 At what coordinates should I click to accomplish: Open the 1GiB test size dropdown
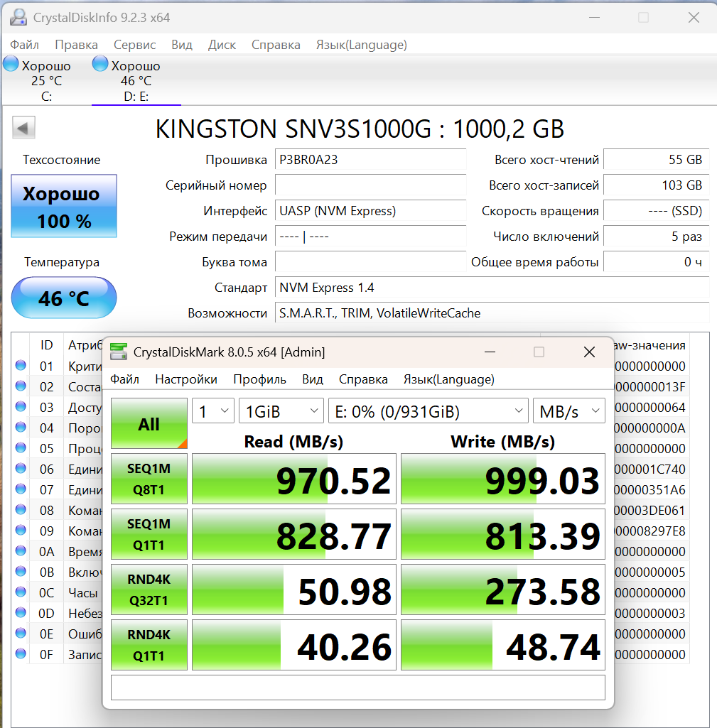coord(281,411)
